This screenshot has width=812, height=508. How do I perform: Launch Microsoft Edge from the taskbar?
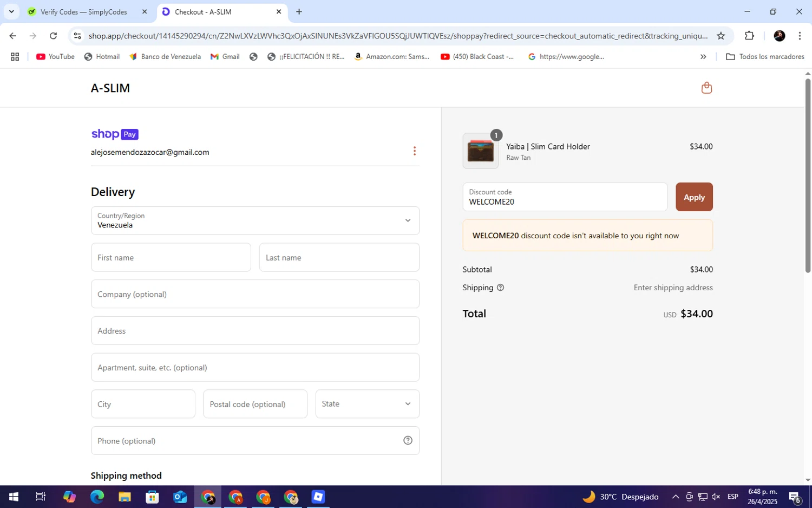[97, 497]
